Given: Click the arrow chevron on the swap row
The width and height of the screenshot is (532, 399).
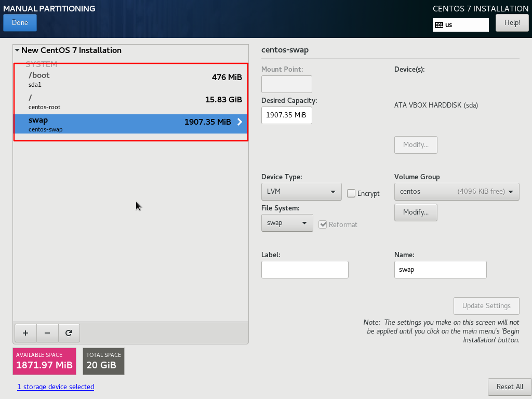Looking at the screenshot, I should click(240, 122).
